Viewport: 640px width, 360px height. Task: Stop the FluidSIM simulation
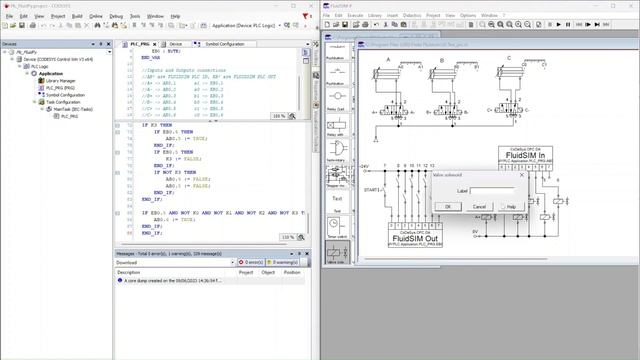(x=550, y=25)
